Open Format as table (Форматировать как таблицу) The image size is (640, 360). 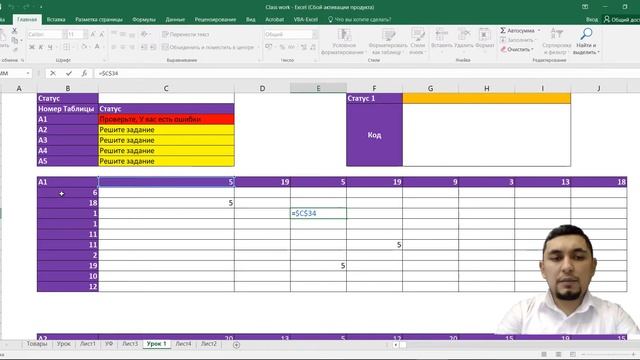[x=388, y=42]
